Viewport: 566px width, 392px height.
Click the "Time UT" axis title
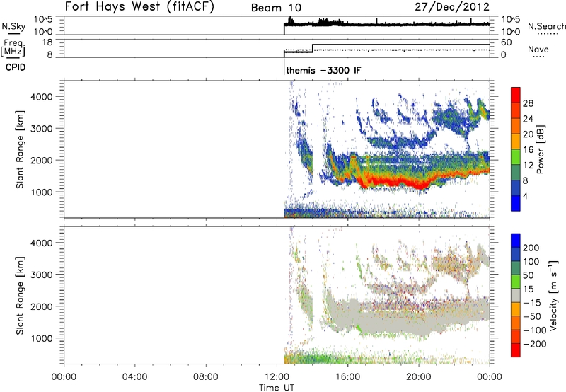click(277, 388)
